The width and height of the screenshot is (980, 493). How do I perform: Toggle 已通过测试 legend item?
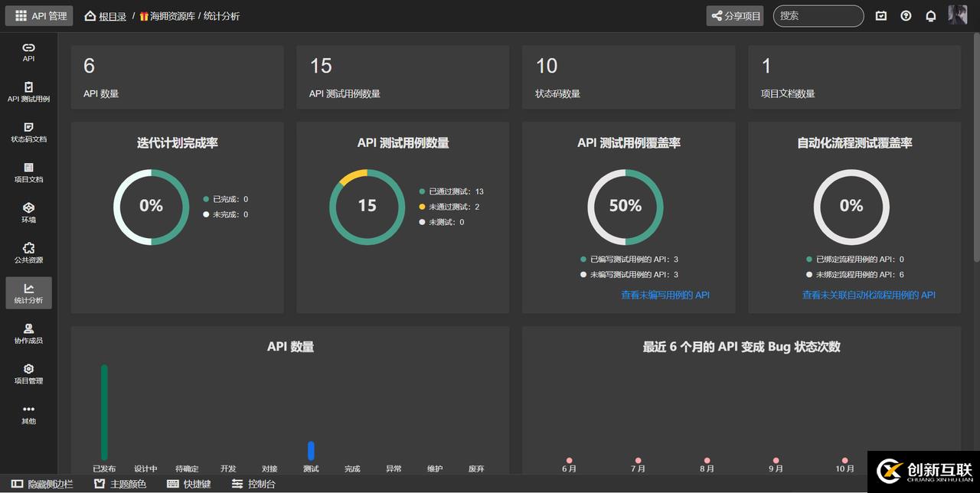tap(451, 191)
